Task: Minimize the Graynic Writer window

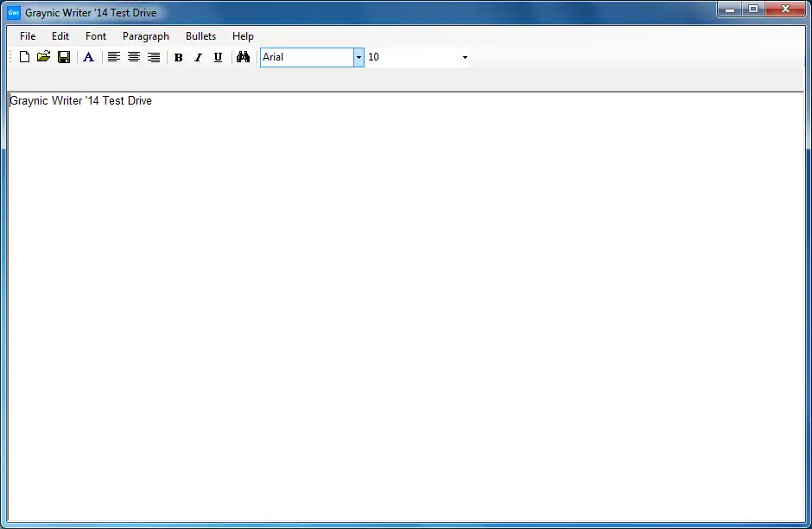Action: coord(730,10)
